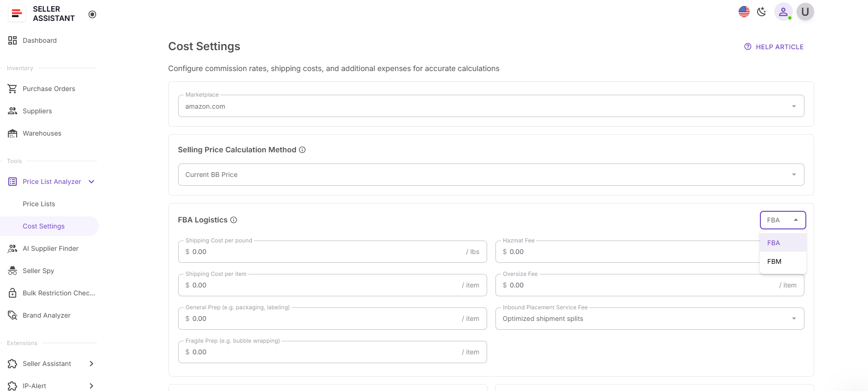
Task: Open the HELP ARTICLE link
Action: 774,47
